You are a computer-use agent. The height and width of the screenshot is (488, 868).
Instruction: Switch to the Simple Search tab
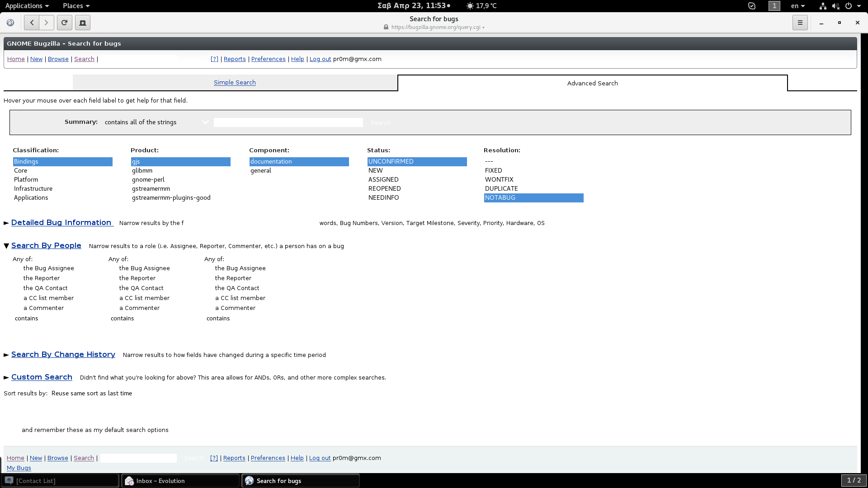235,82
